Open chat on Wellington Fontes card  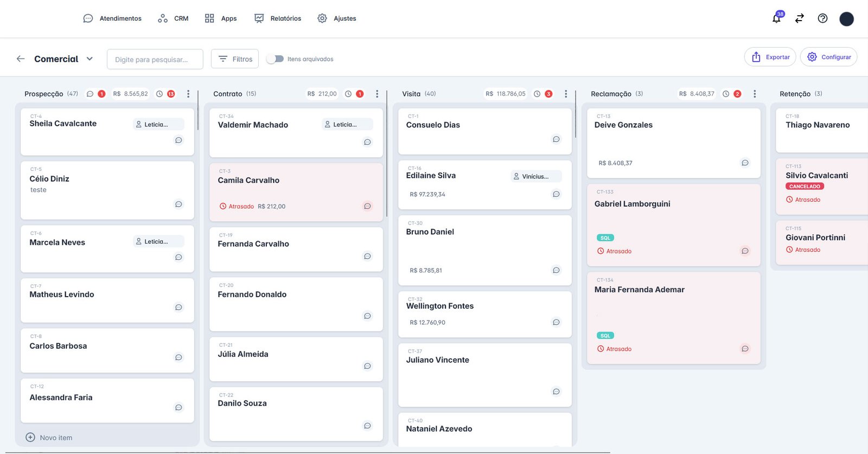(556, 322)
